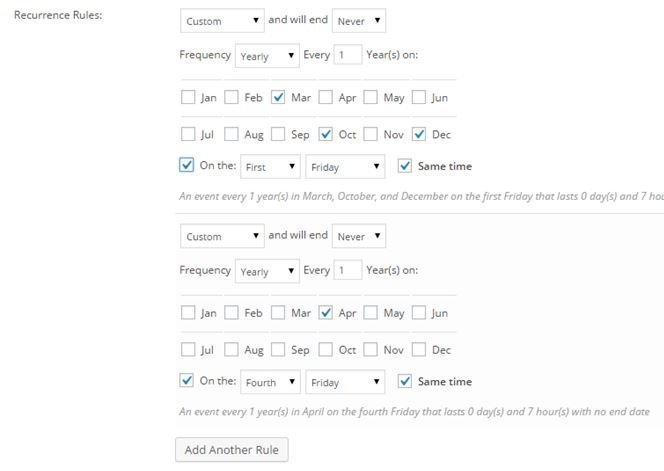Viewport: 664px width, 471px height.
Task: Click the Add Another Rule button
Action: (232, 449)
